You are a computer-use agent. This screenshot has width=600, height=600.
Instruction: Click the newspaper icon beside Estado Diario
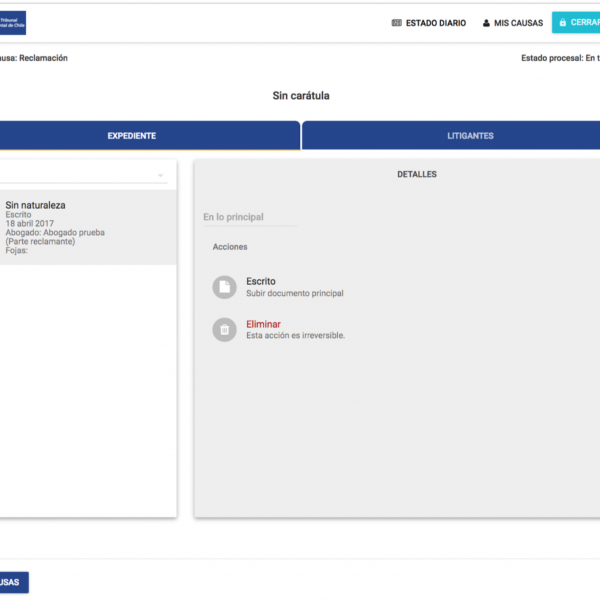tap(397, 23)
